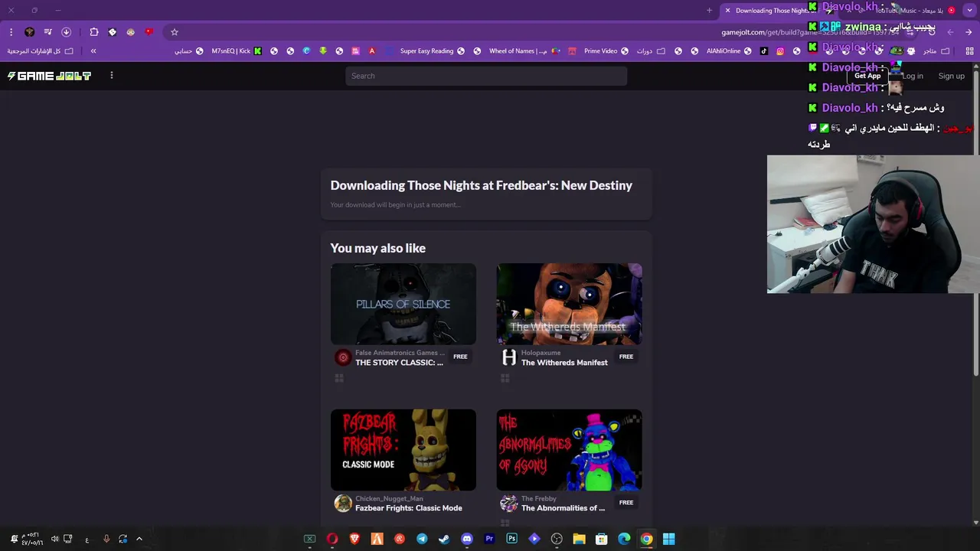Expand hidden bookmarks chevron
Image resolution: width=980 pixels, height=551 pixels.
(93, 51)
